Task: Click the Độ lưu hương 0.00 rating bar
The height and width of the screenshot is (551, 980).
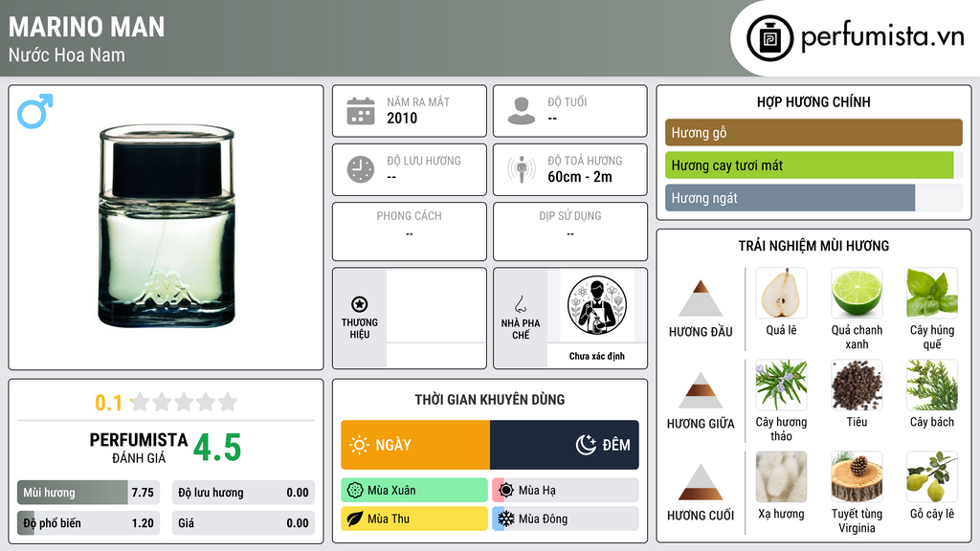Action: coord(243,493)
